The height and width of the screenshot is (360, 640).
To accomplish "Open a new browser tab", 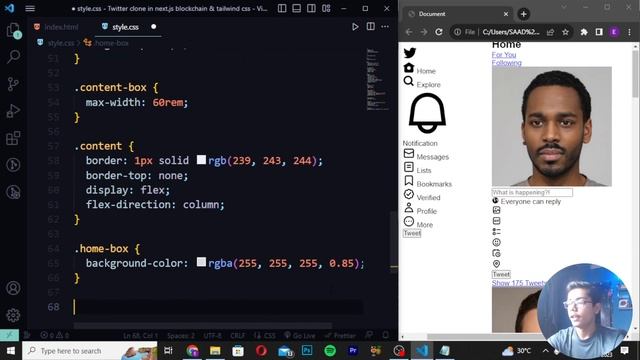I will (x=523, y=14).
